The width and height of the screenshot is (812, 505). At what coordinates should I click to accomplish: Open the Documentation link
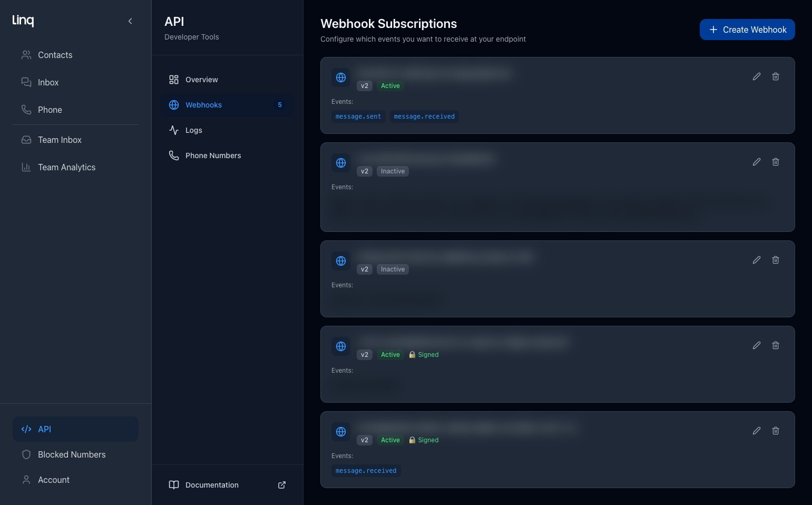[x=227, y=485]
